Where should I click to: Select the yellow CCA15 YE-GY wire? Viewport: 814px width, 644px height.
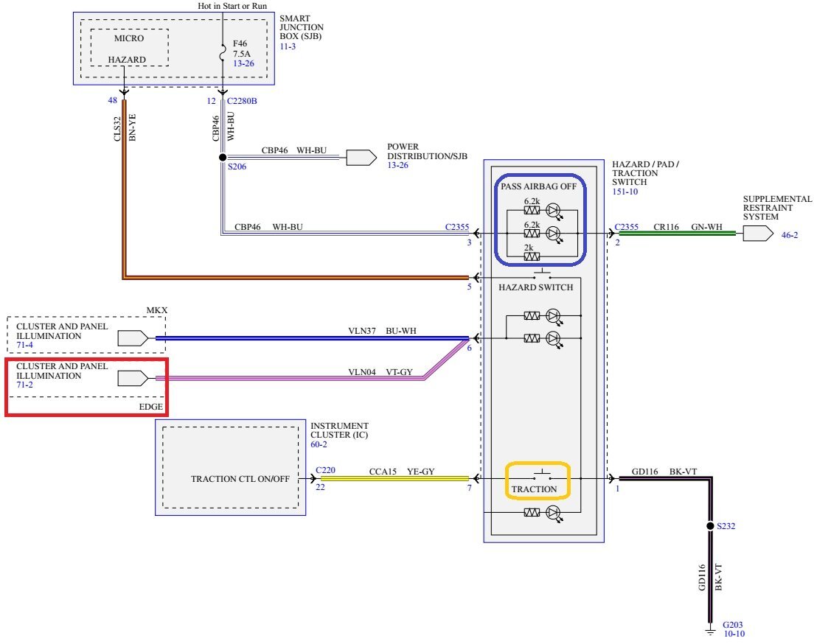[394, 477]
